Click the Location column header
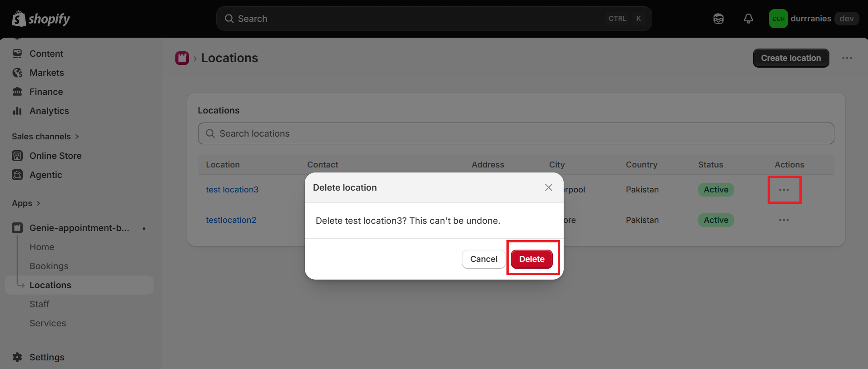Image resolution: width=868 pixels, height=369 pixels. (x=223, y=165)
